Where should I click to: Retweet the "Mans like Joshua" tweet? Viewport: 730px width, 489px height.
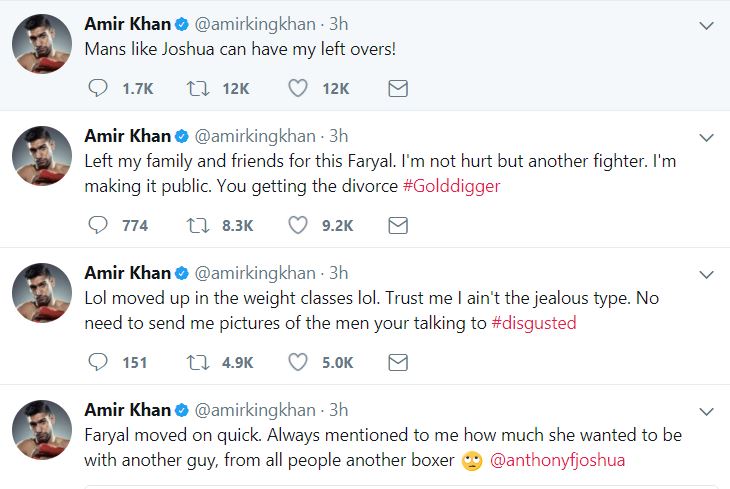(x=198, y=89)
